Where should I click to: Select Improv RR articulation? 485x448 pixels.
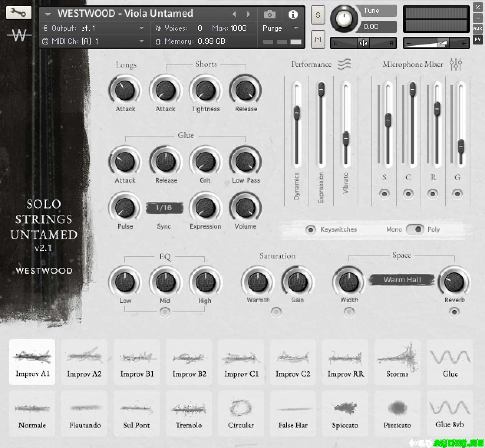(345, 362)
